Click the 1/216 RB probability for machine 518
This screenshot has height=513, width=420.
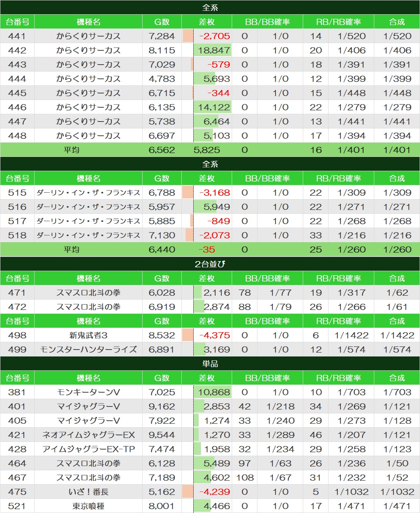[352, 235]
